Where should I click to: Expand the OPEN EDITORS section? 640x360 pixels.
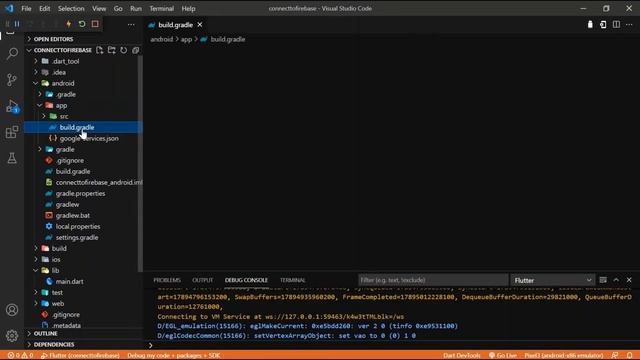tap(29, 39)
